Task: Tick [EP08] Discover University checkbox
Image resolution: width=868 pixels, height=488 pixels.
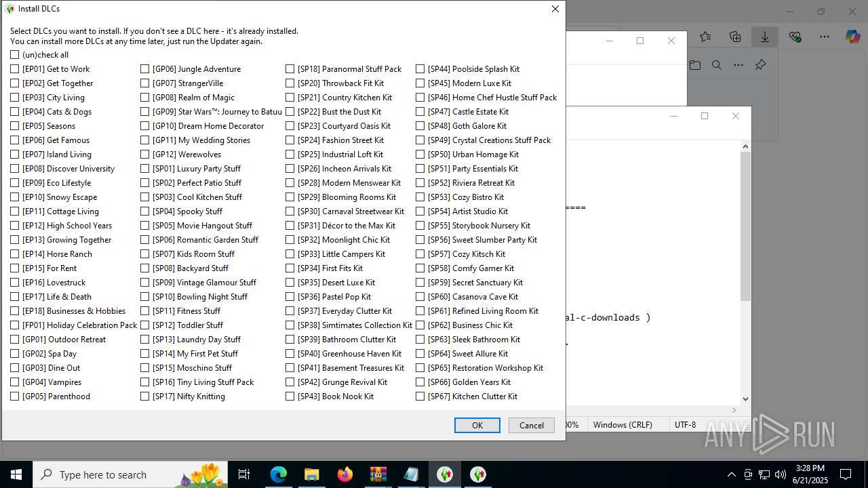Action: point(15,169)
